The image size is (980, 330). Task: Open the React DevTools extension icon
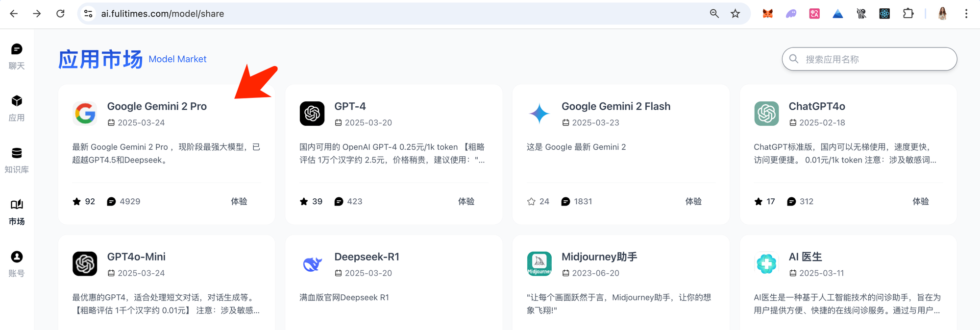pos(884,14)
